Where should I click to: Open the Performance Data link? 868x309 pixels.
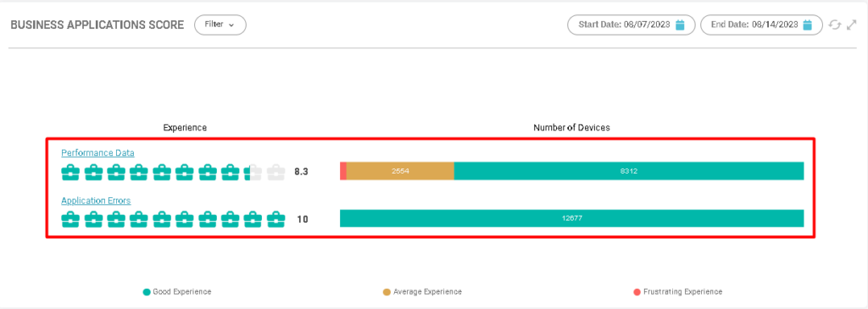click(x=97, y=152)
